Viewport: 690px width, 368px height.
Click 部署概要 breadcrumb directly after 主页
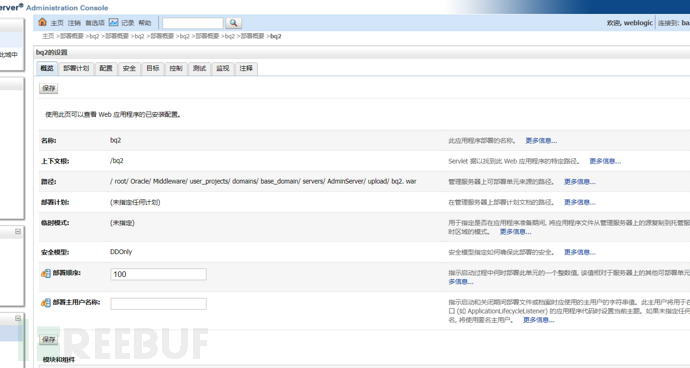[x=72, y=36]
